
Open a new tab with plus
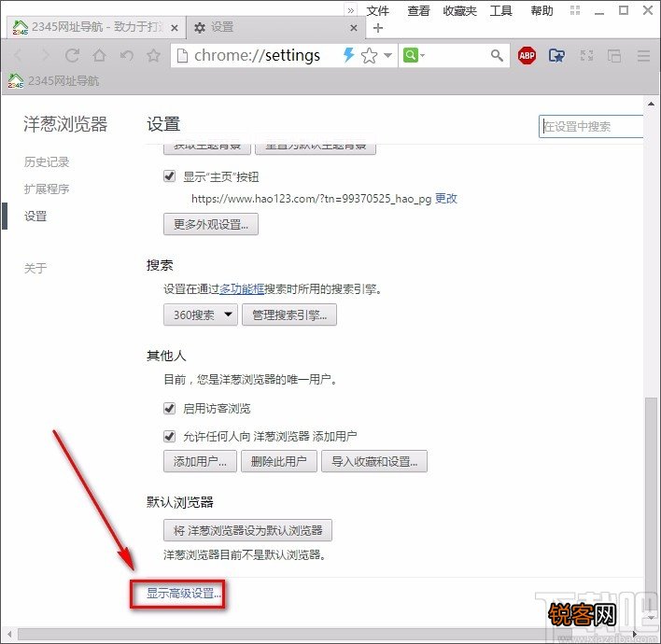[x=378, y=28]
